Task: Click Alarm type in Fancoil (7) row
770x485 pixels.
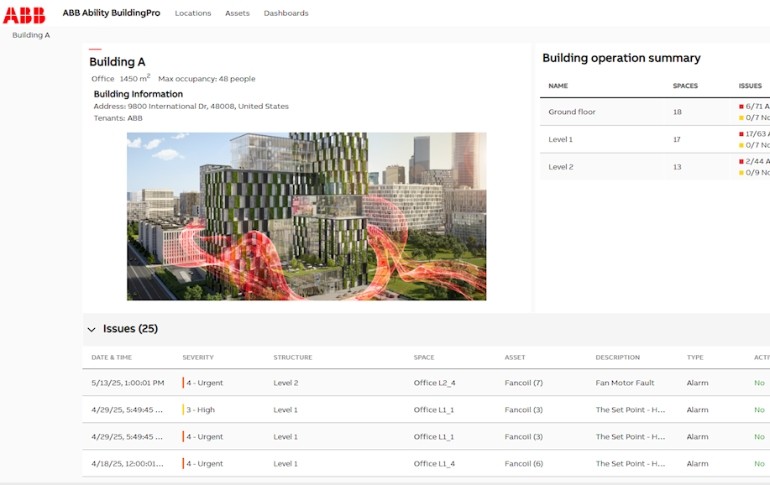Action: pyautogui.click(x=697, y=383)
